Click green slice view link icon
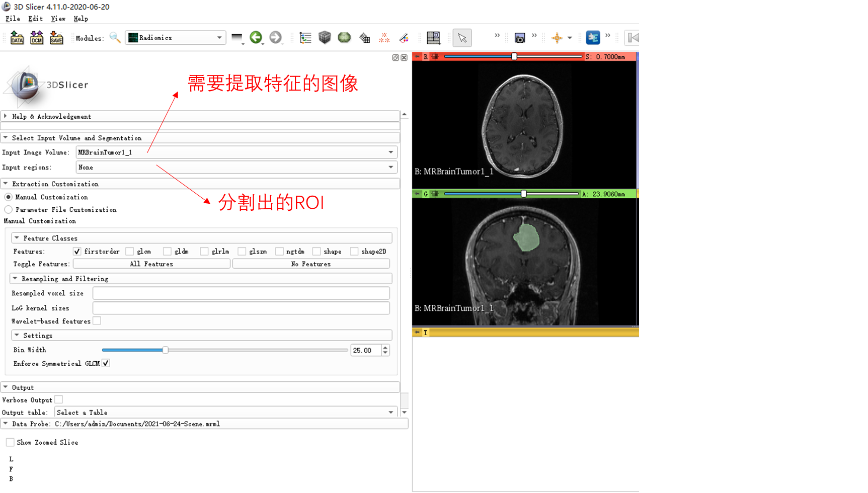 click(435, 194)
